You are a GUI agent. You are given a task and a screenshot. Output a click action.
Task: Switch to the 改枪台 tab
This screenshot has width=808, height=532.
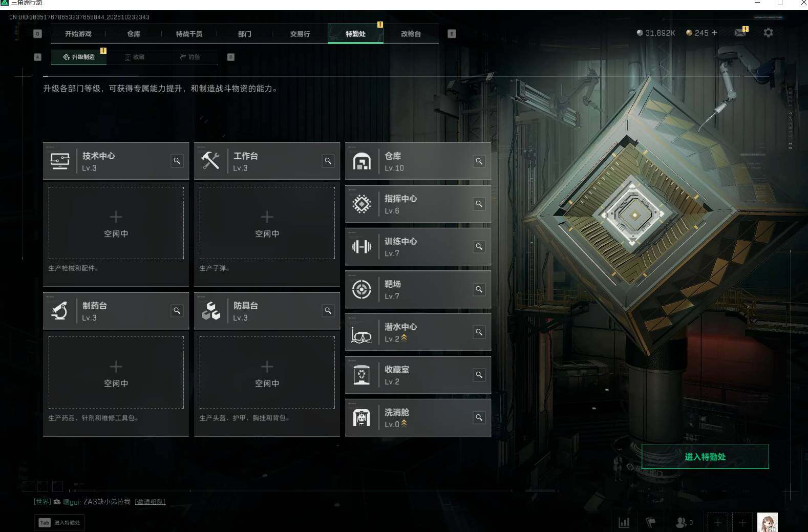click(x=411, y=34)
